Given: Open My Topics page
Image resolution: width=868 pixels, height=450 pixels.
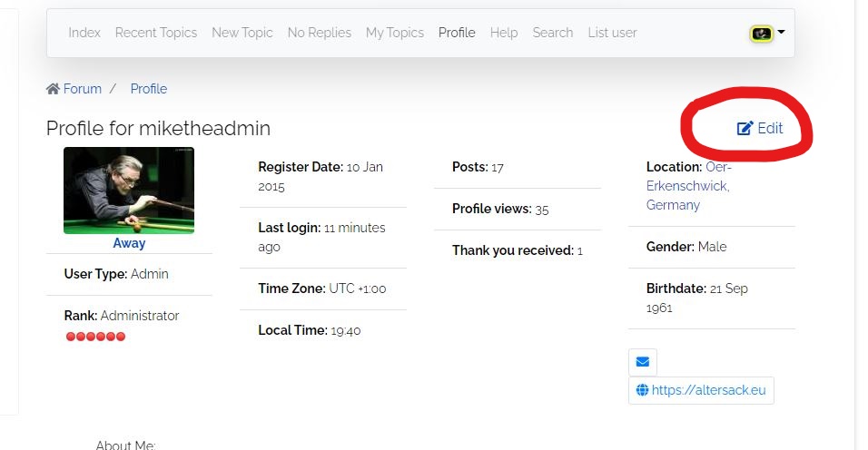Looking at the screenshot, I should tap(395, 33).
